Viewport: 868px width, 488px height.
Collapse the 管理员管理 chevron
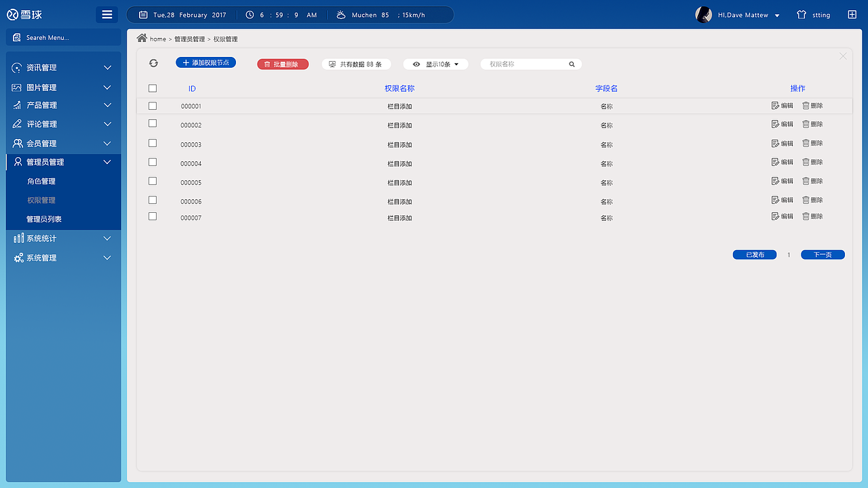coord(107,162)
